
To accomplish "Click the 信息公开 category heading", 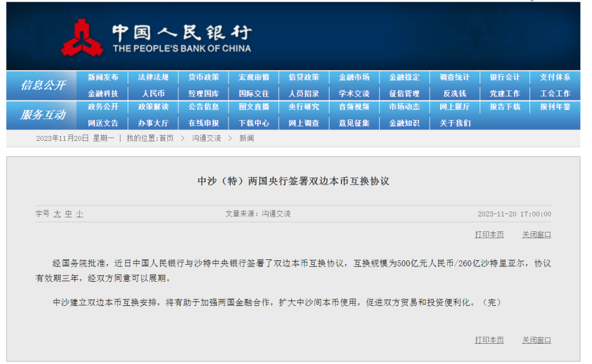I will [43, 86].
